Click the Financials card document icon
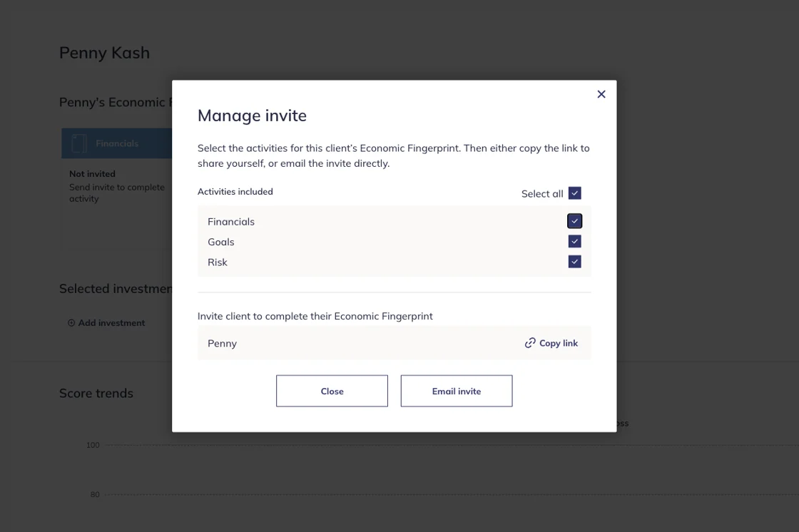Image resolution: width=799 pixels, height=532 pixels. [x=79, y=143]
